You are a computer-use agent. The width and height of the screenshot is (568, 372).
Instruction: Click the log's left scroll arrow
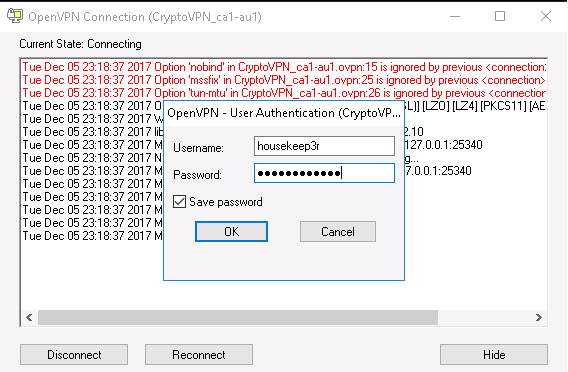29,318
